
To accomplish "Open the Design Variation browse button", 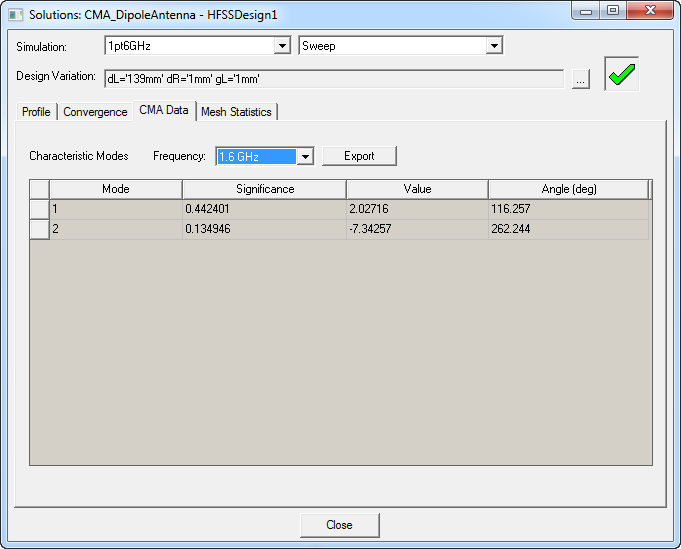I will (x=581, y=79).
